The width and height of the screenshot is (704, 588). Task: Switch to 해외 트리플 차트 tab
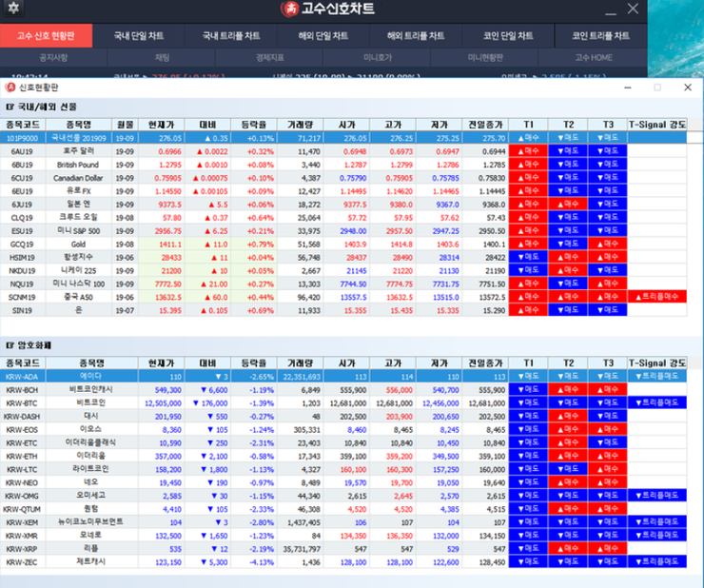416,36
